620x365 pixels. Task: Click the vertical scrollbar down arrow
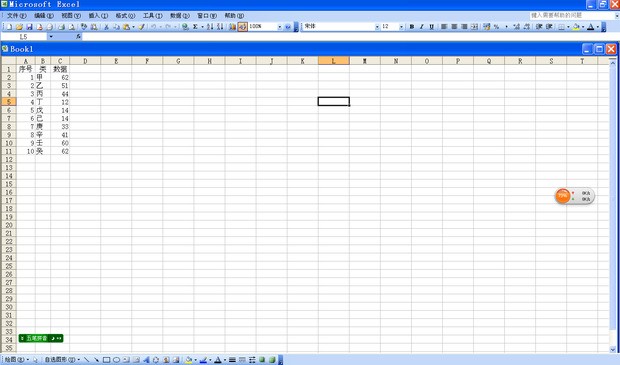pos(613,349)
